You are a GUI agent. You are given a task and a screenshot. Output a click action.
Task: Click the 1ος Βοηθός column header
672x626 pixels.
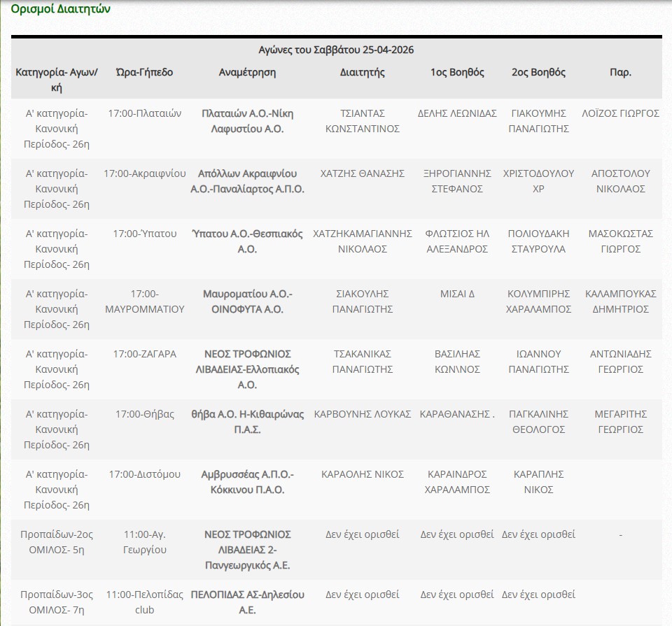click(x=457, y=72)
